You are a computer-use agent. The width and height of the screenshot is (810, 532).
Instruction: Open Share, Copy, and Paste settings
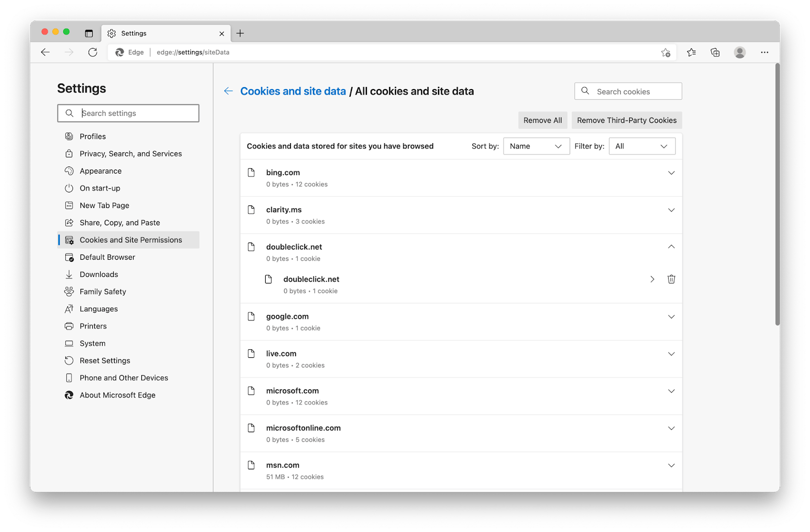tap(129, 222)
